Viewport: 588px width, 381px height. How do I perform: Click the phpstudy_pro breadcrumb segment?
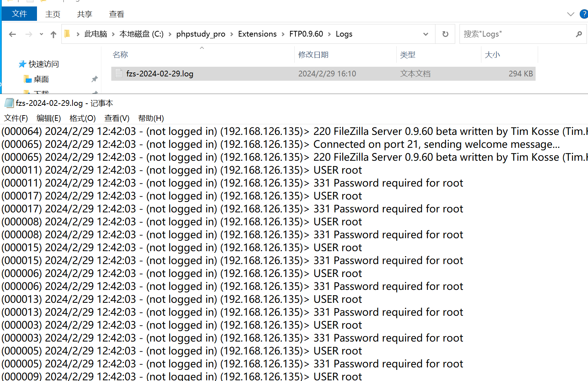click(201, 34)
